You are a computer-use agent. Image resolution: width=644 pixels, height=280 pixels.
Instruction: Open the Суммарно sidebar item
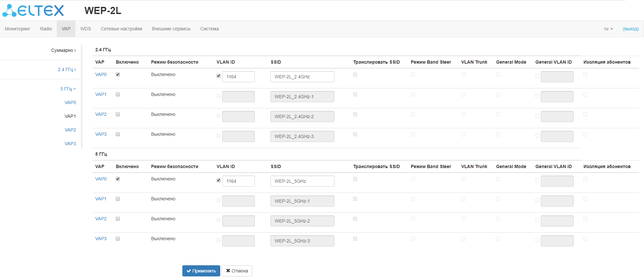pyautogui.click(x=63, y=50)
